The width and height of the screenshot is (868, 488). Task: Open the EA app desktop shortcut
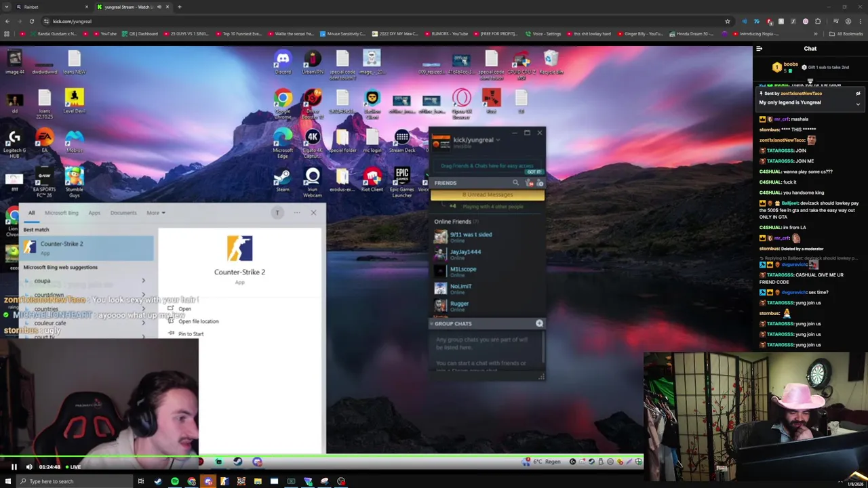pyautogui.click(x=44, y=141)
